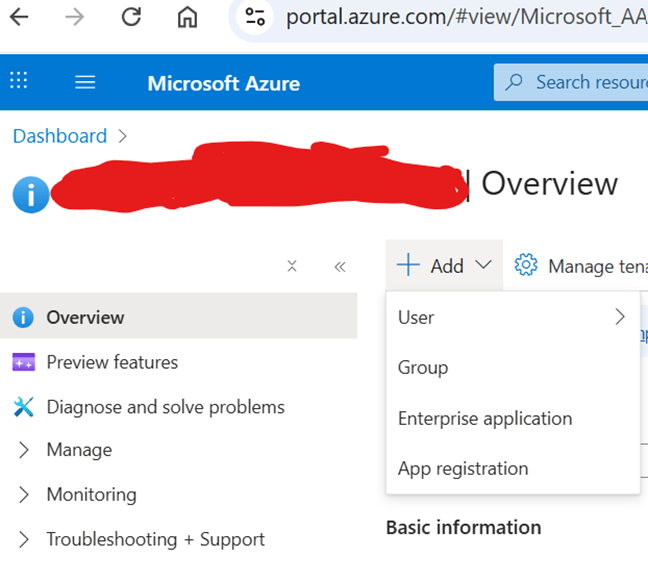Click the Preview features icon
This screenshot has width=648, height=582.
(24, 362)
